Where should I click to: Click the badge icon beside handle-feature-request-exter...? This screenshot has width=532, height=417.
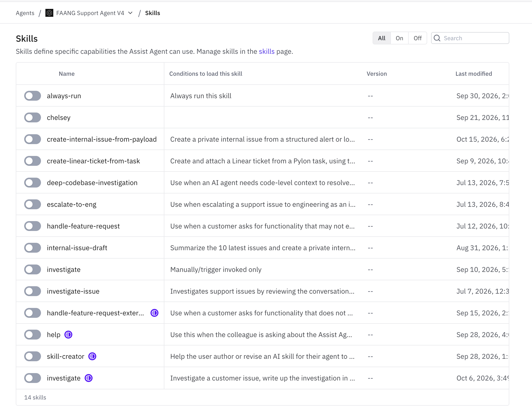154,313
